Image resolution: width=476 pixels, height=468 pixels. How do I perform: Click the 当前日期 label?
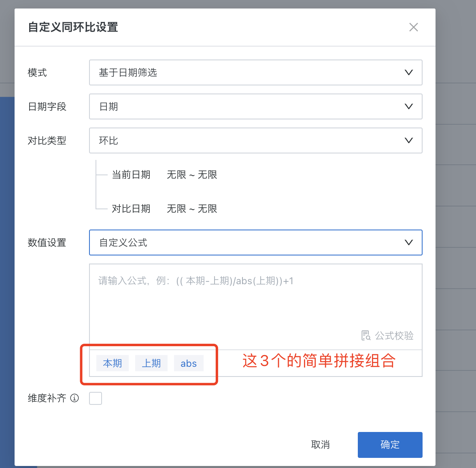(131, 174)
